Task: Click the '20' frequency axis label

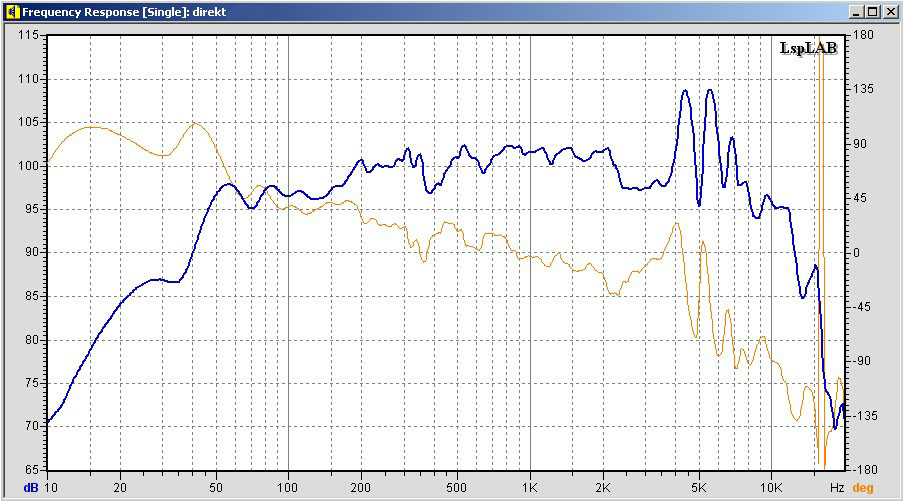Action: click(x=120, y=488)
